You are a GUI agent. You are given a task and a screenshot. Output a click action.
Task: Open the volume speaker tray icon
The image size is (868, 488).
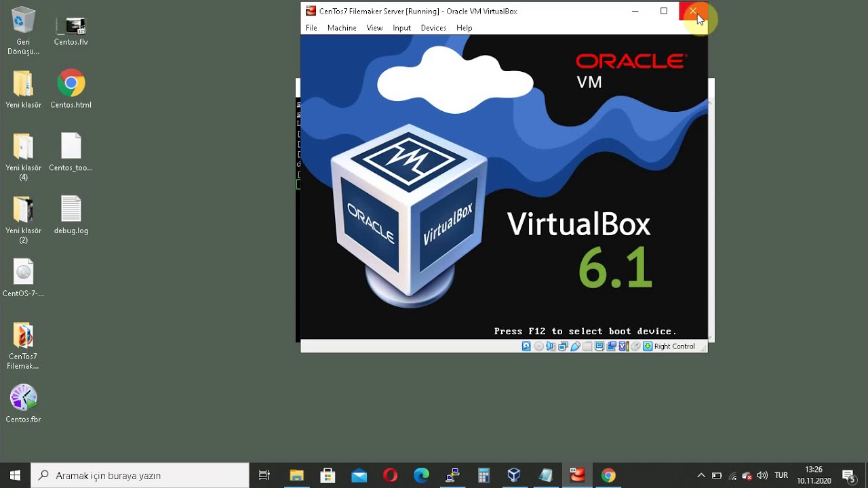point(762,475)
